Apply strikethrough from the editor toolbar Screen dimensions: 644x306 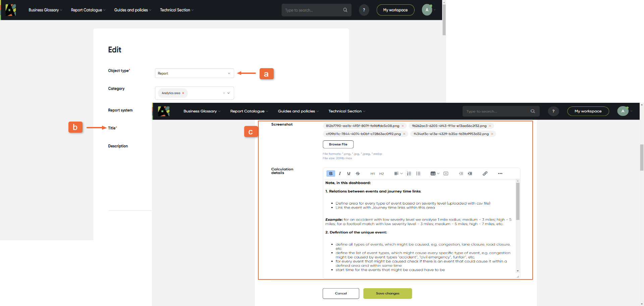(358, 174)
